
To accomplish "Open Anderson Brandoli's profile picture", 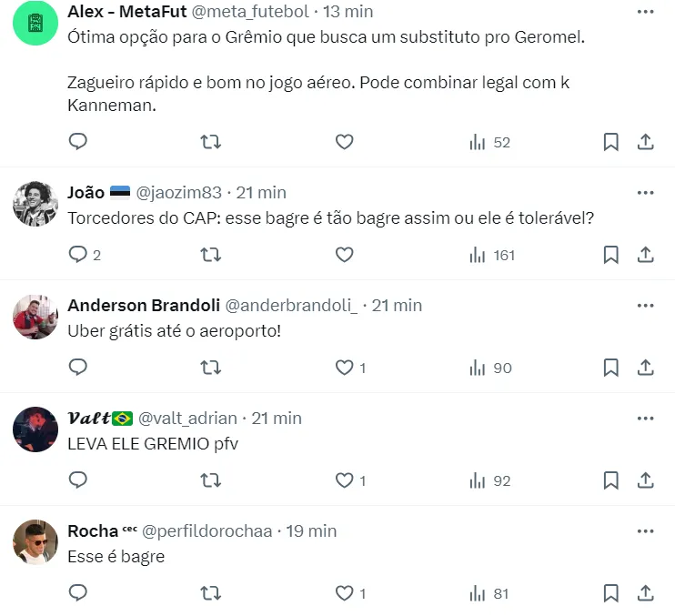I will tap(35, 318).
